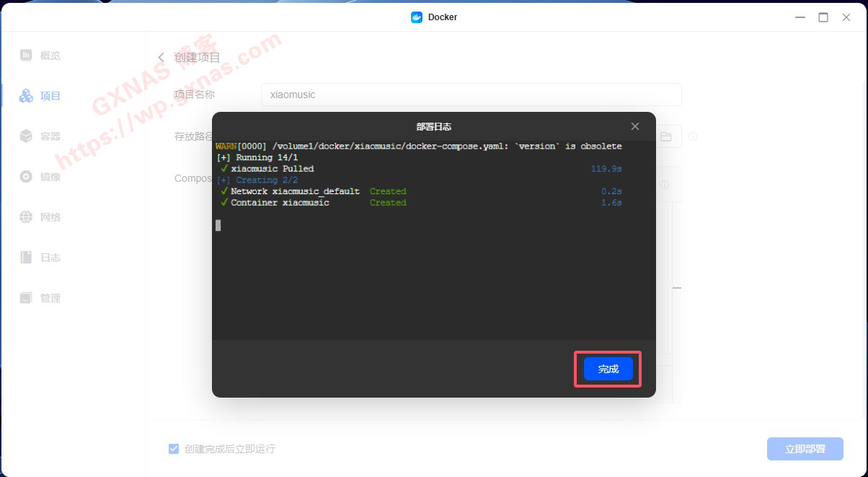This screenshot has width=868, height=477.
Task: Go to 容器 containers in sidebar
Action: [26, 136]
